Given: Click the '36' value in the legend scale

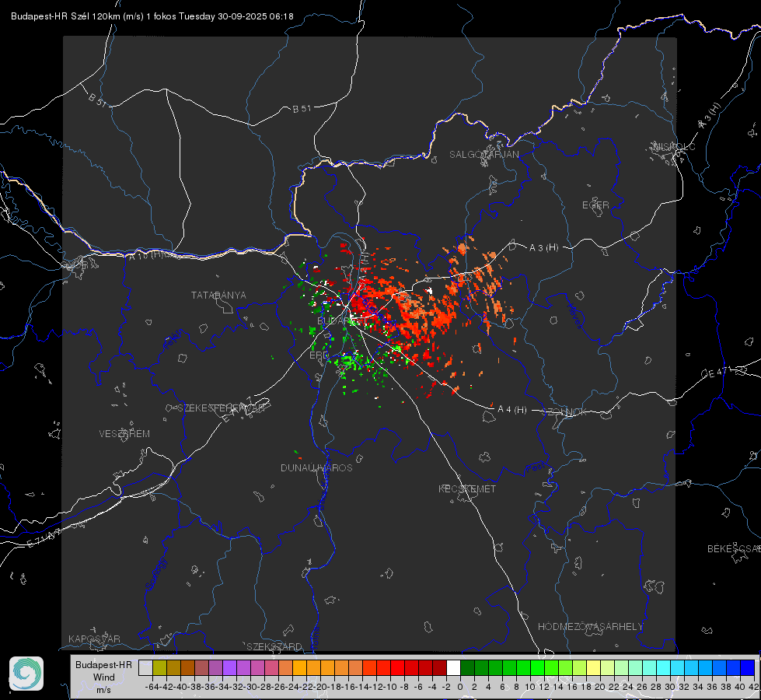Looking at the screenshot, I should click(712, 687).
